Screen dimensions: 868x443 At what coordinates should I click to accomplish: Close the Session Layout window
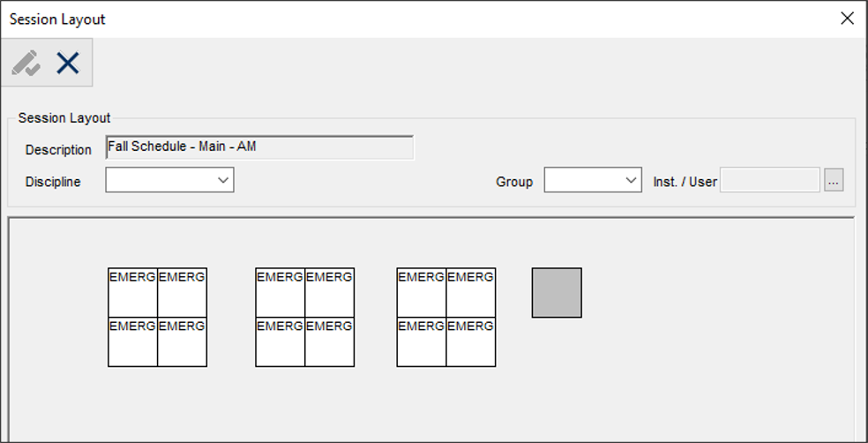847,19
